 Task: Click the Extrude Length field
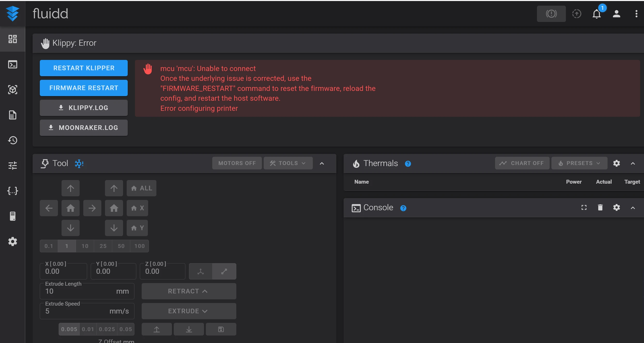click(x=87, y=291)
